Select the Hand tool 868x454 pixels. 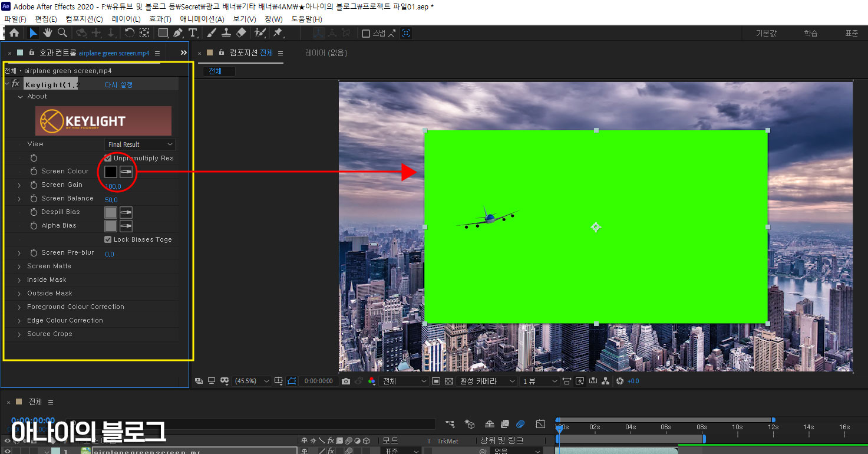pos(47,33)
